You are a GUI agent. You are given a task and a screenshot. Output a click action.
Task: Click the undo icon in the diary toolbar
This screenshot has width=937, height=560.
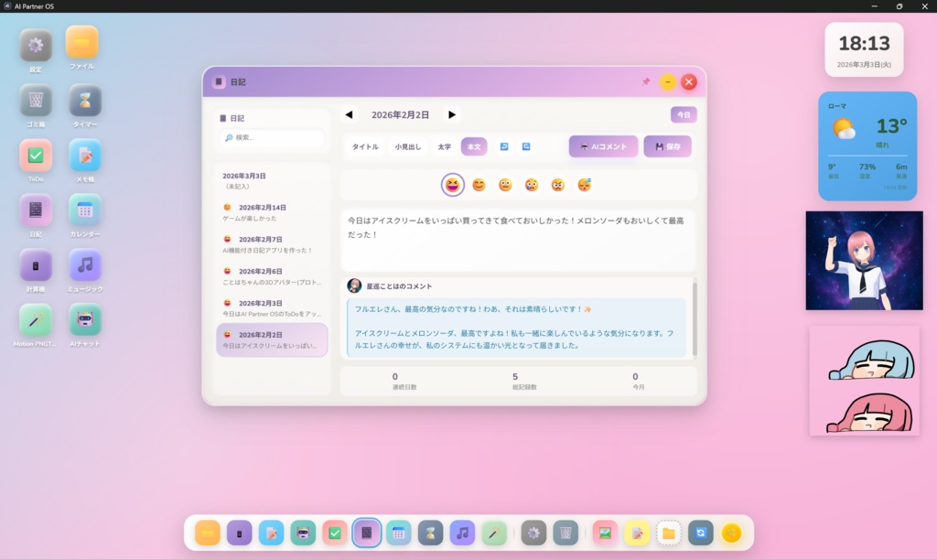(504, 146)
